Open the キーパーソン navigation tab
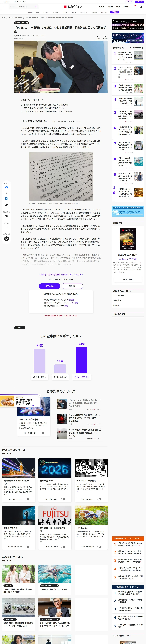 tap(84, 12)
